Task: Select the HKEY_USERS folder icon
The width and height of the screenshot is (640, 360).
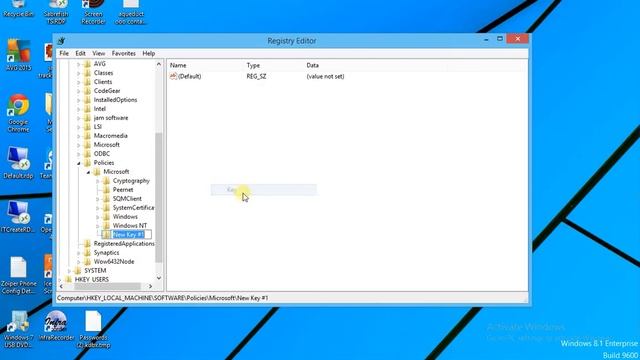Action: [68, 279]
